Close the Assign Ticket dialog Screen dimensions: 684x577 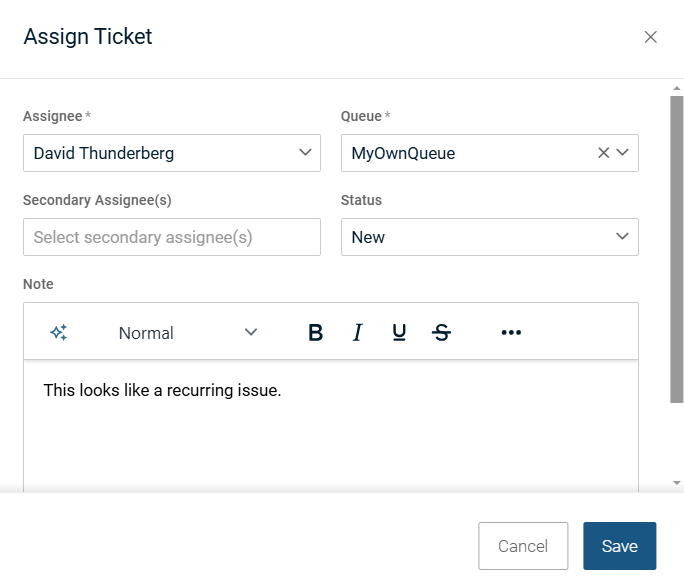click(x=651, y=37)
